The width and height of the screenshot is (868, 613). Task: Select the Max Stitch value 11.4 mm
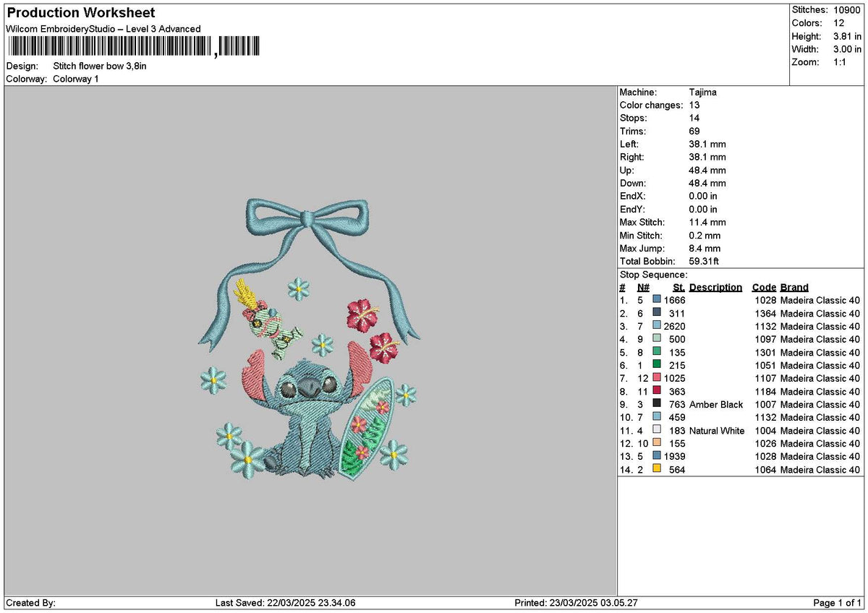pos(707,223)
